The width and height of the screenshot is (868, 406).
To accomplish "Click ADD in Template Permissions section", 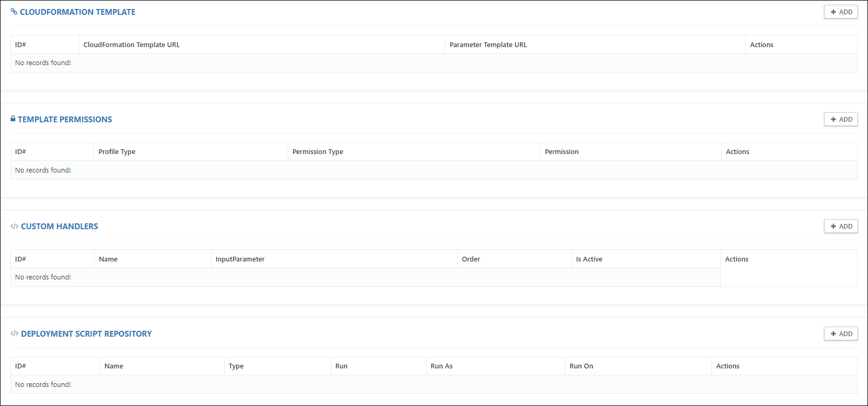I will pyautogui.click(x=840, y=119).
